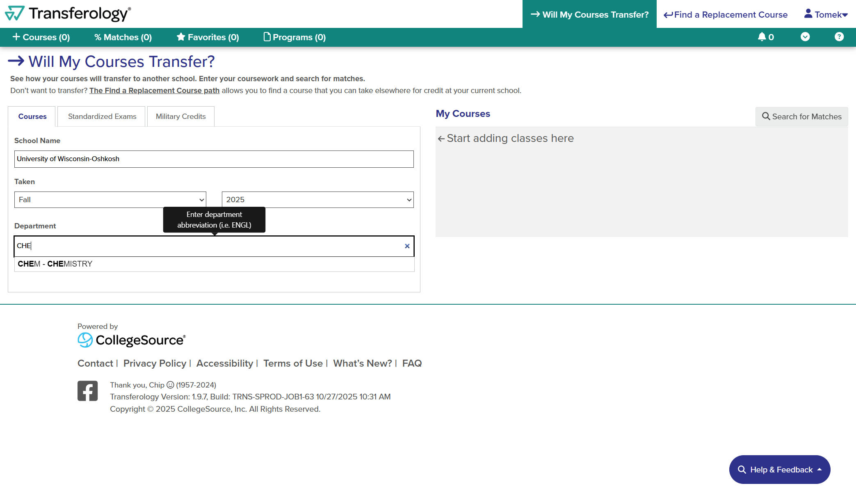Visit the Facebook page icon
Image resolution: width=856 pixels, height=504 pixels.
point(88,391)
